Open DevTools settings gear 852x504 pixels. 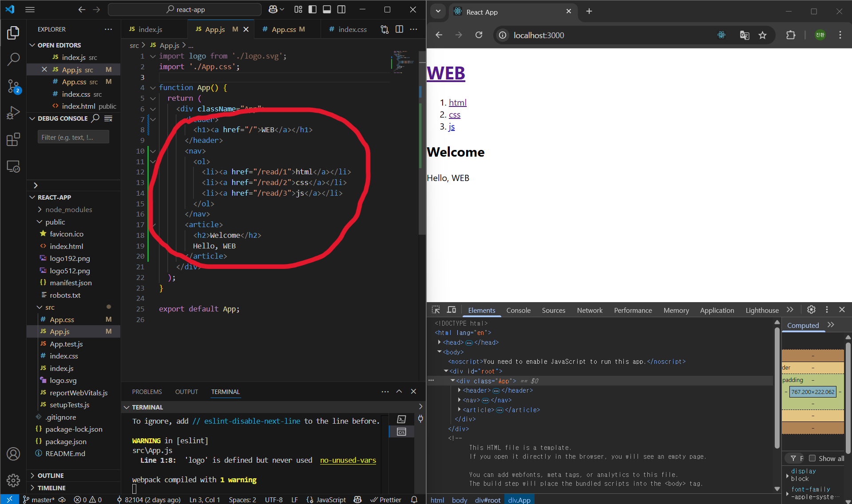(811, 310)
